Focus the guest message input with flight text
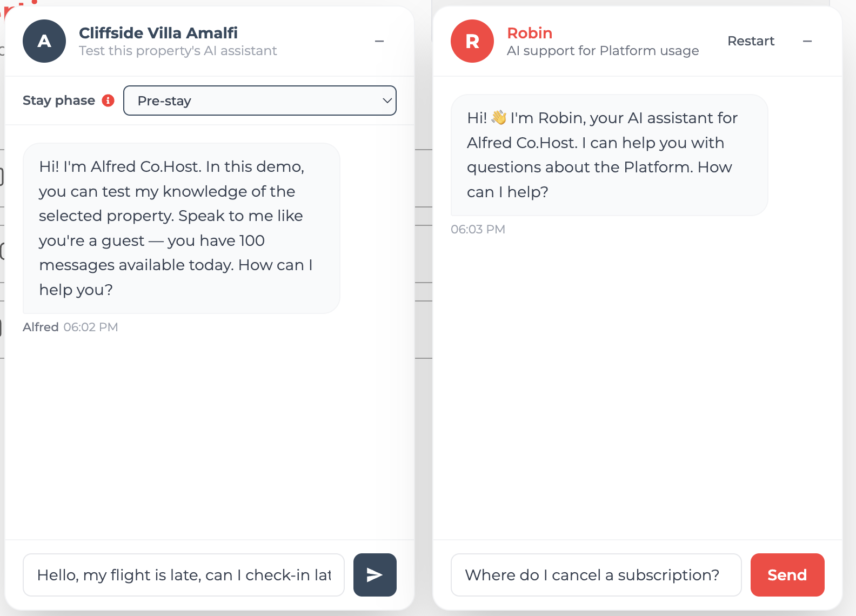The image size is (856, 616). tap(184, 575)
